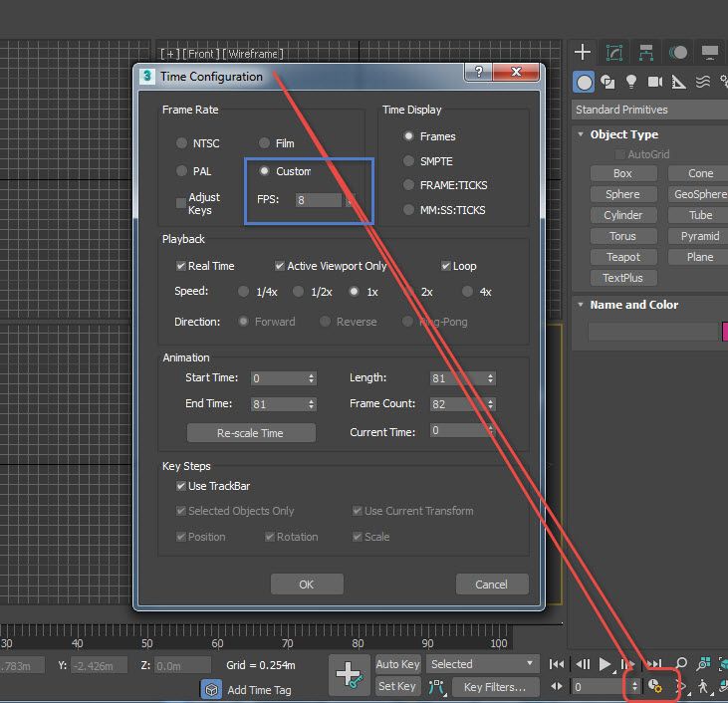Click the Cone primitive button

pyautogui.click(x=700, y=173)
